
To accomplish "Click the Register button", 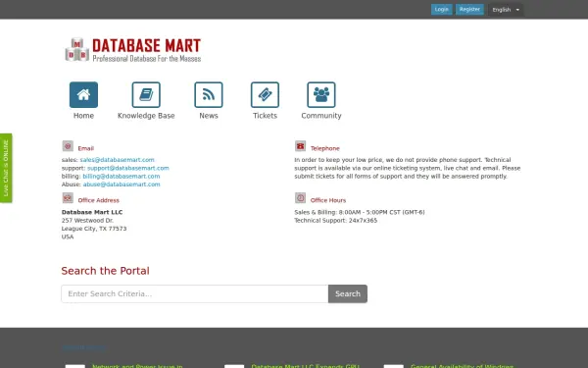I will tap(469, 10).
